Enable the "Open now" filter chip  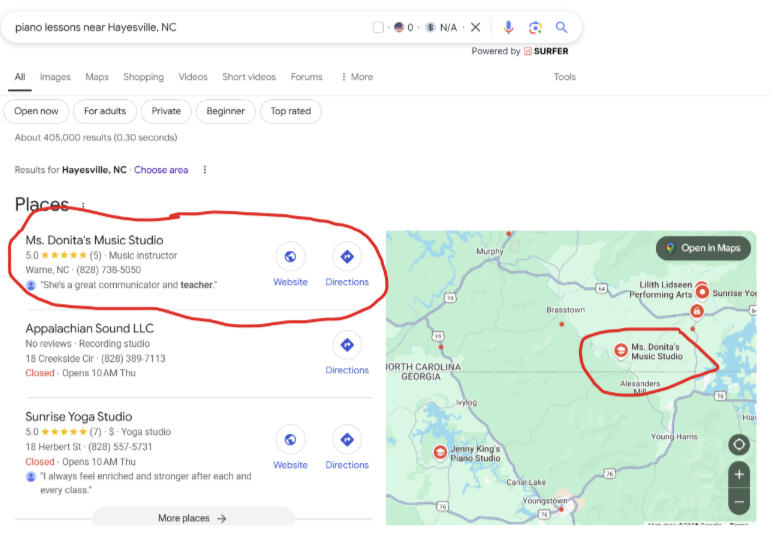(36, 111)
